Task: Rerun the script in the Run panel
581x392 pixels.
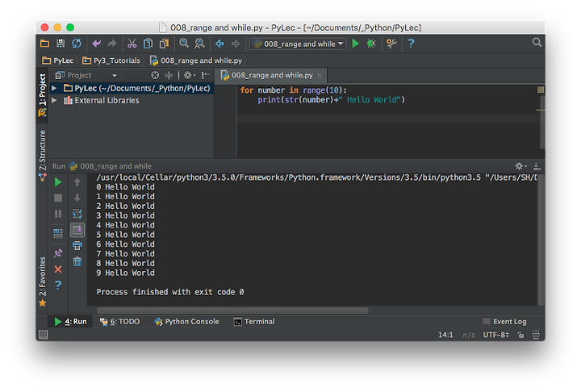Action: click(x=58, y=182)
